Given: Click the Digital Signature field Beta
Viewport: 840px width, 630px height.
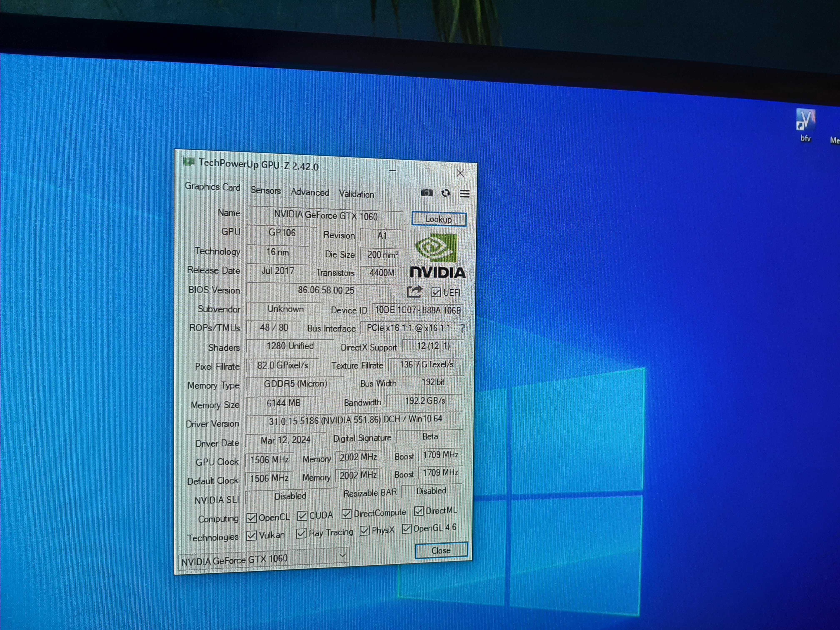Looking at the screenshot, I should (430, 437).
